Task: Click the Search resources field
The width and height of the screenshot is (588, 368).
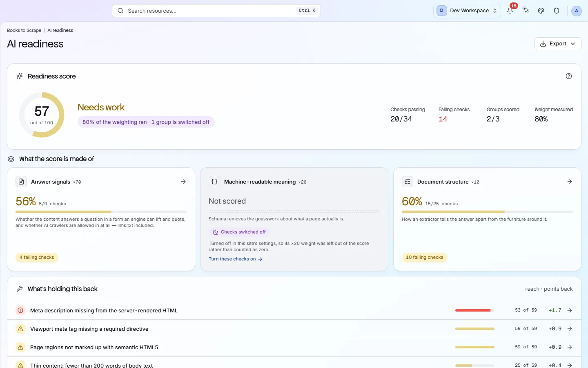Action: point(216,11)
